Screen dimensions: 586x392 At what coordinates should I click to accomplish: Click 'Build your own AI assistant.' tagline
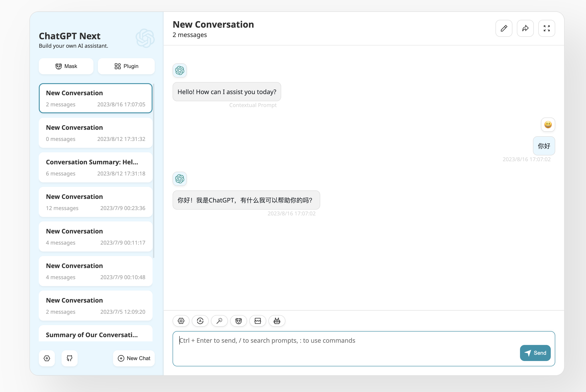pos(74,46)
